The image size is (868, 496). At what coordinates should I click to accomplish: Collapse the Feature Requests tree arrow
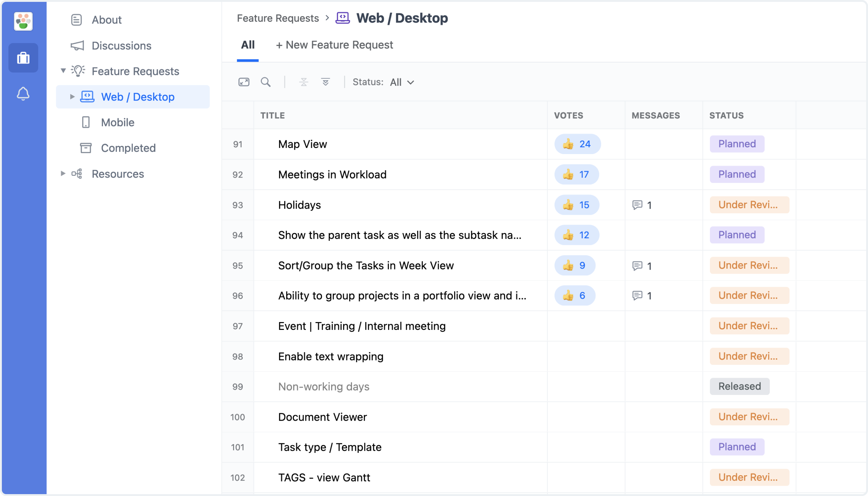(63, 71)
